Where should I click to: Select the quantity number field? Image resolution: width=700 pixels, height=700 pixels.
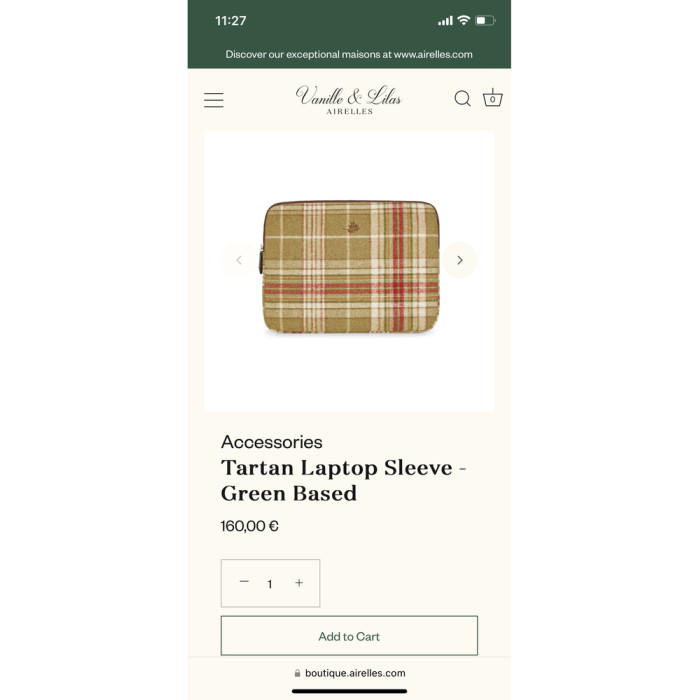pos(270,584)
